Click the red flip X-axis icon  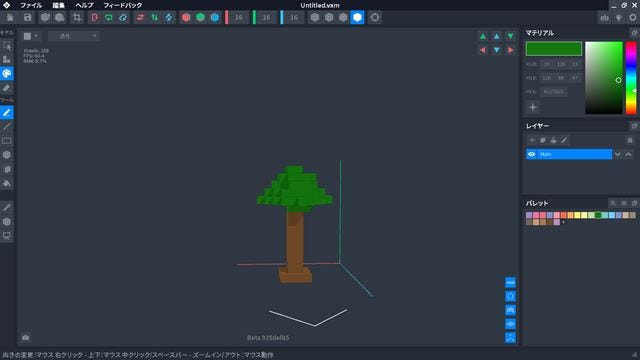95,18
